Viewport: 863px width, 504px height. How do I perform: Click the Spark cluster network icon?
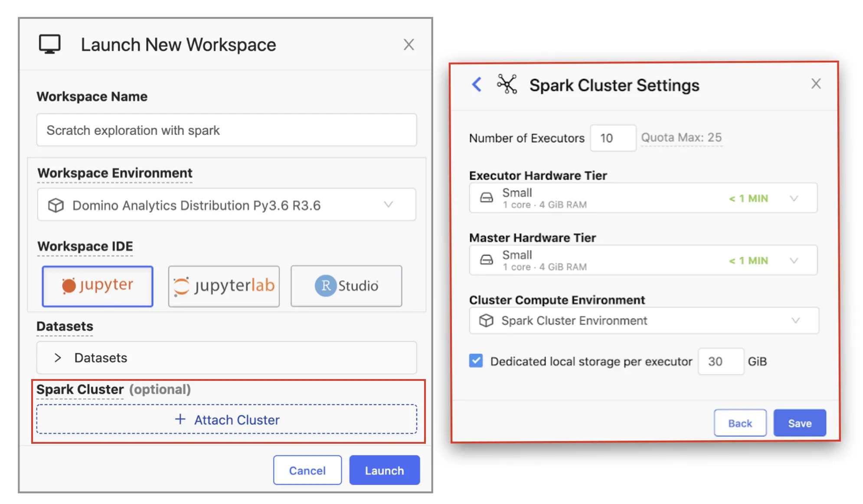tap(507, 84)
